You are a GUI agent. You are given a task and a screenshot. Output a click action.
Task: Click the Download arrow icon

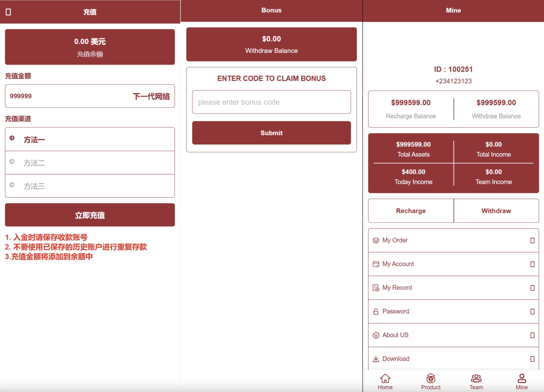[376, 359]
